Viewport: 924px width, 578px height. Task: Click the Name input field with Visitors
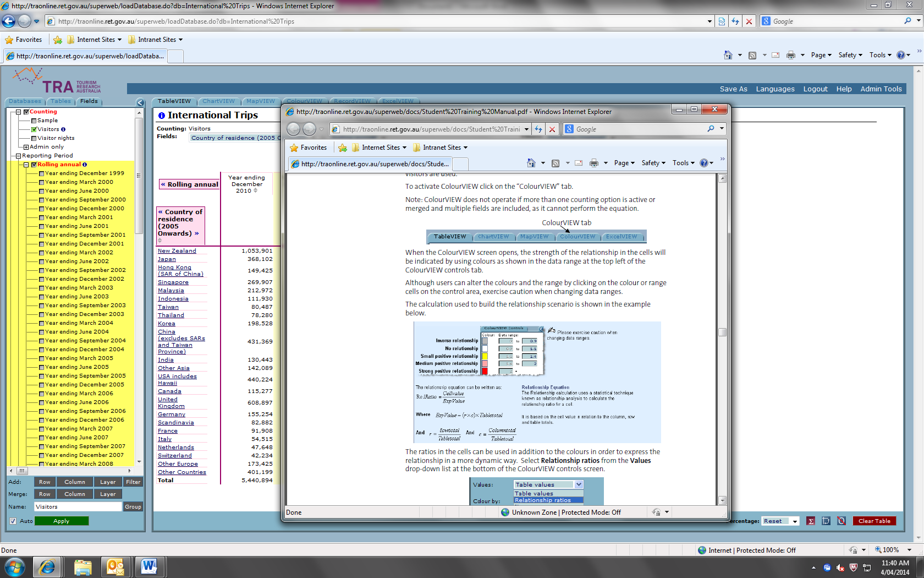click(x=78, y=507)
